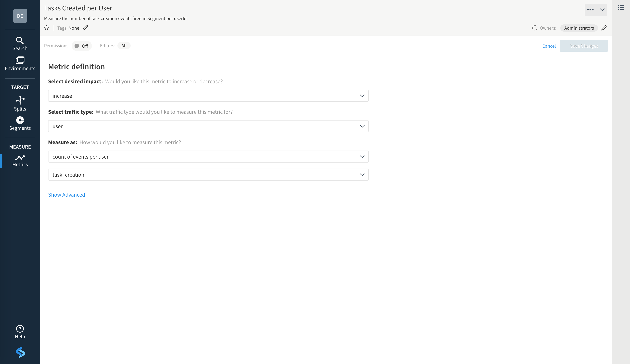The image size is (630, 364).
Task: Expand the header chevron dropdown
Action: point(602,10)
